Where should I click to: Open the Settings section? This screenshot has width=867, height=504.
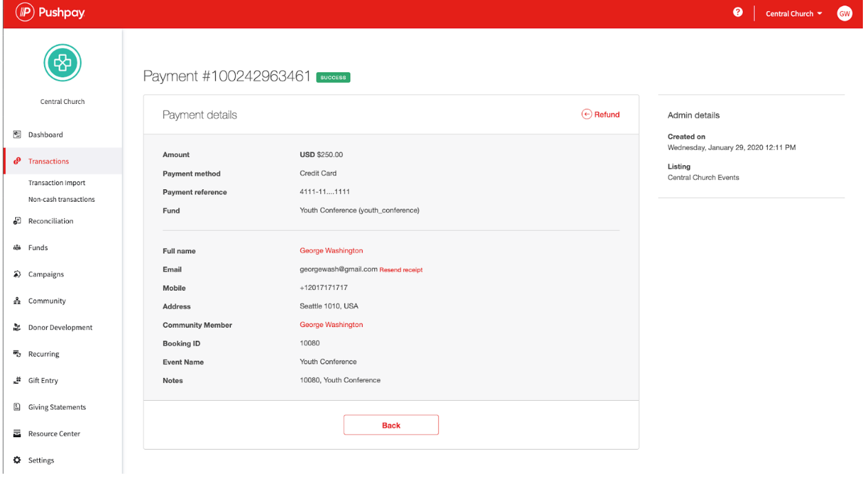[41, 460]
